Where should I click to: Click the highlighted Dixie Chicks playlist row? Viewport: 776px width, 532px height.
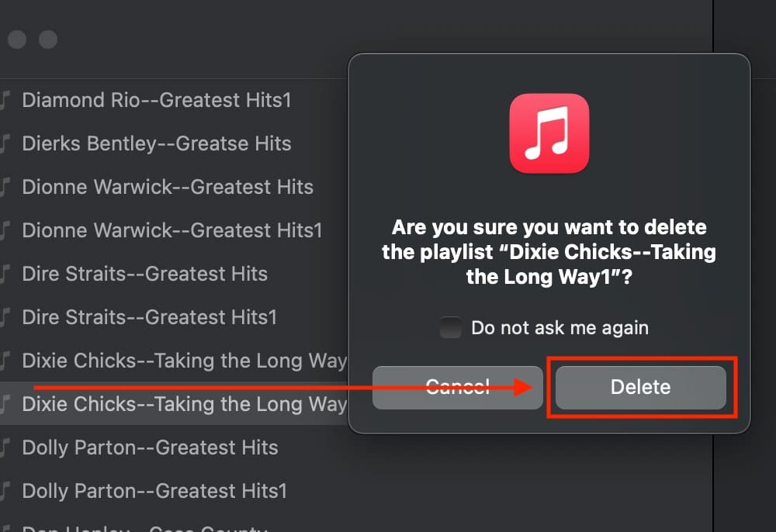174,404
